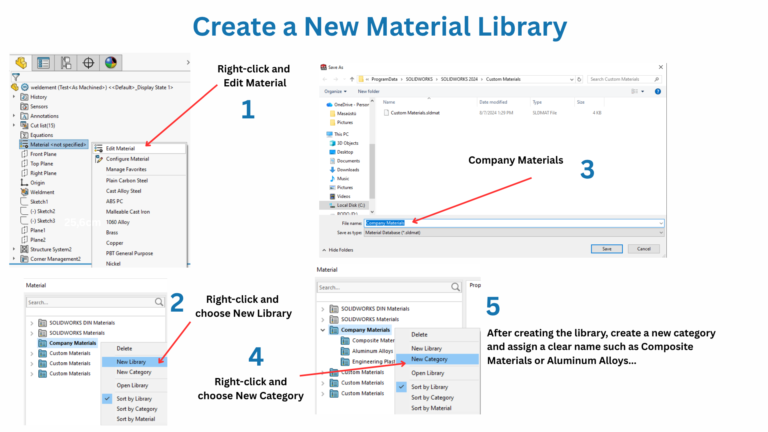Select Material <not specified> in the tree
The height and width of the screenshot is (432, 768).
(x=54, y=144)
